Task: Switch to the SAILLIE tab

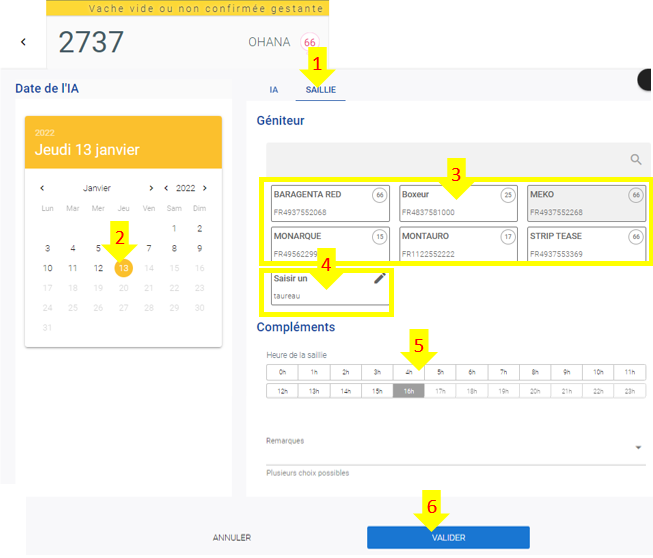Action: tap(321, 90)
